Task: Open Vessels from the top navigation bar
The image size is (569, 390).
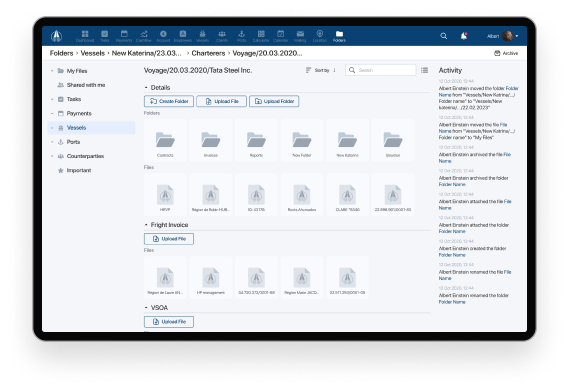Action: coord(202,36)
